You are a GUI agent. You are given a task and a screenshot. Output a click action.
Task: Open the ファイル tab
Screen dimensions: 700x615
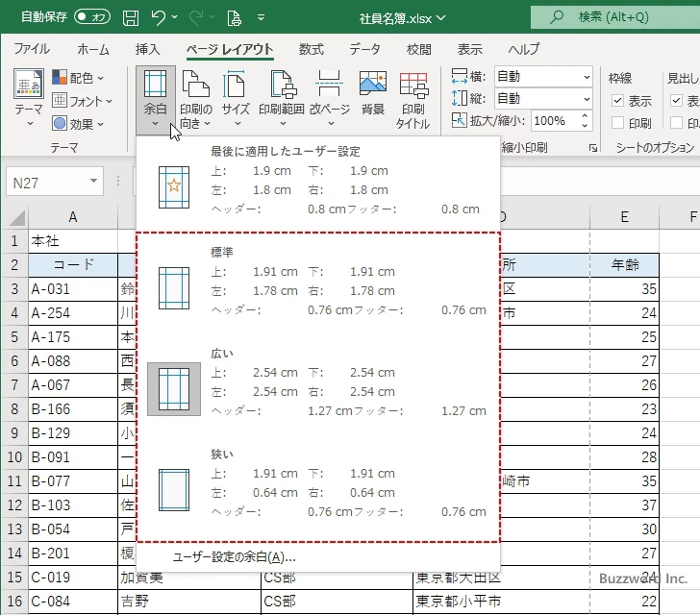[x=32, y=49]
